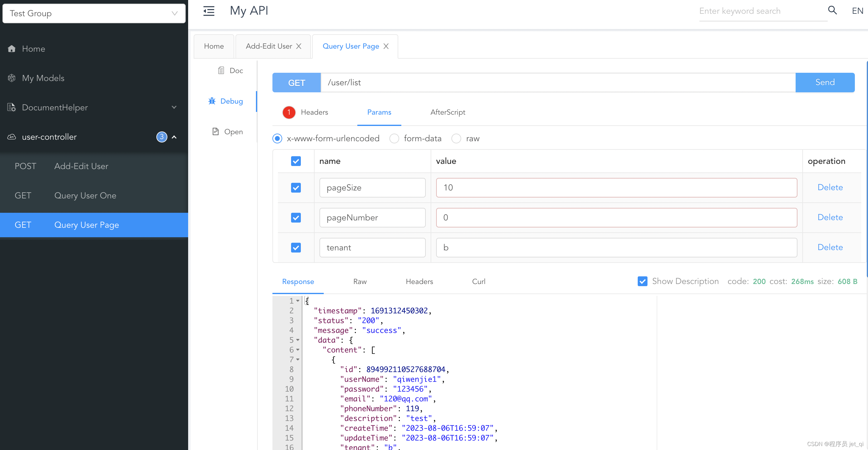Click the POST method icon for Add-Edit User

pos(25,166)
